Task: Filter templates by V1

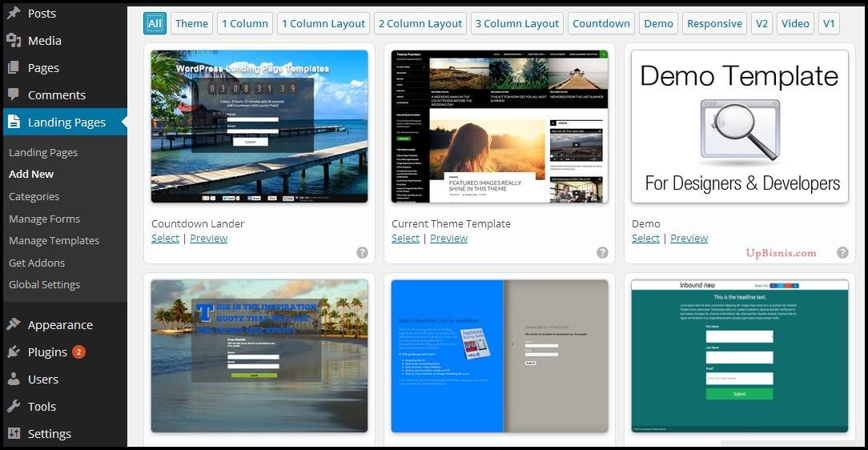Action: tap(829, 23)
